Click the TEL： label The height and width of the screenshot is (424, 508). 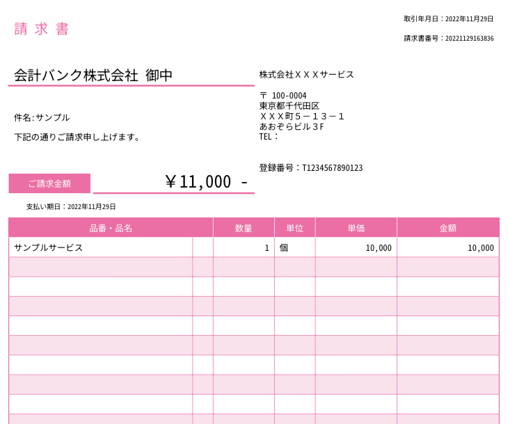tap(269, 137)
